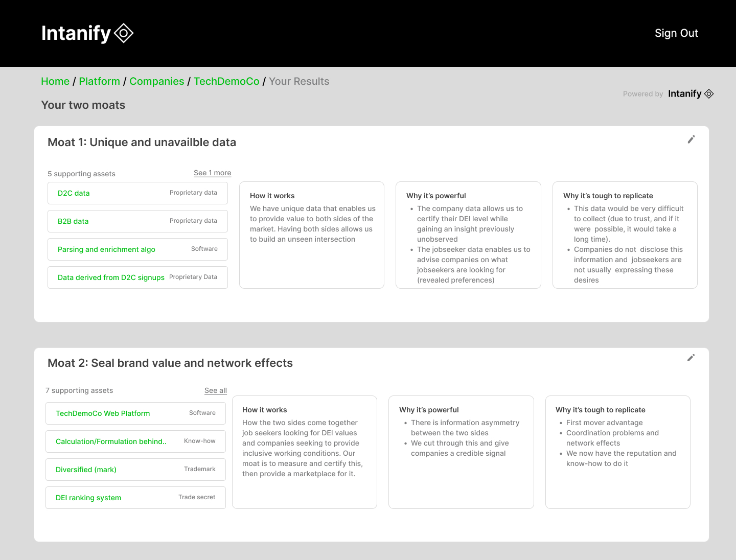The width and height of the screenshot is (736, 560).
Task: Click the Moat 2 heading
Action: [170, 363]
